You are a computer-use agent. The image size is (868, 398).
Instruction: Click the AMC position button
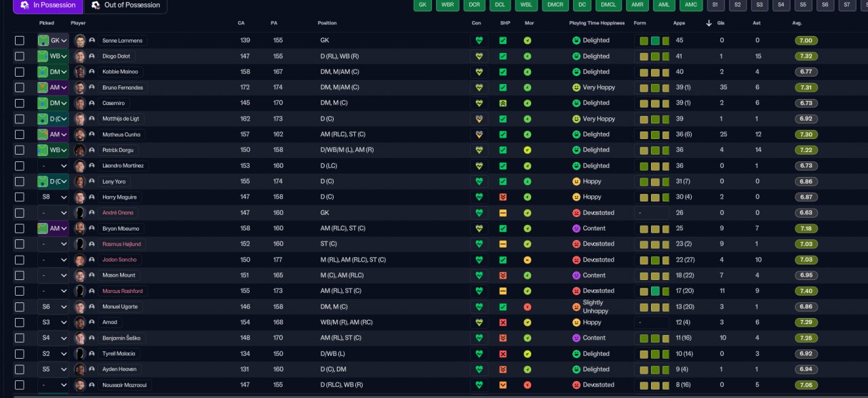[x=691, y=5]
